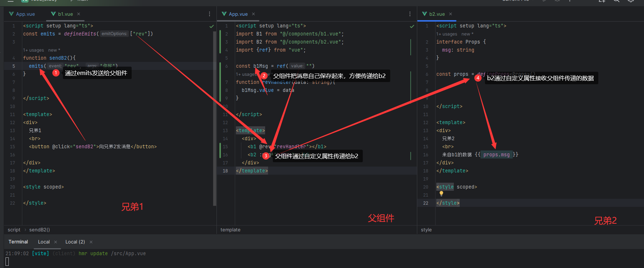Close the middle pane's App.vue tab
Screen dimensions: 644x268
[x=253, y=14]
